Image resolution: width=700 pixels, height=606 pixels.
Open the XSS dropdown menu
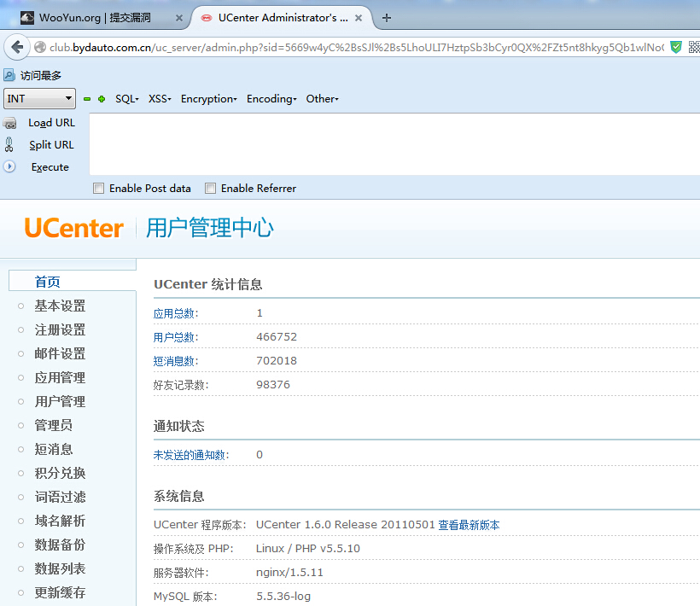(160, 99)
